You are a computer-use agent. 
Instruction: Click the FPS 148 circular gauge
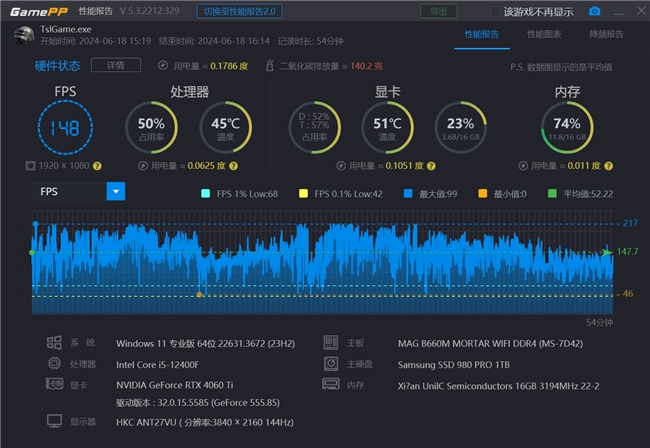pos(65,128)
